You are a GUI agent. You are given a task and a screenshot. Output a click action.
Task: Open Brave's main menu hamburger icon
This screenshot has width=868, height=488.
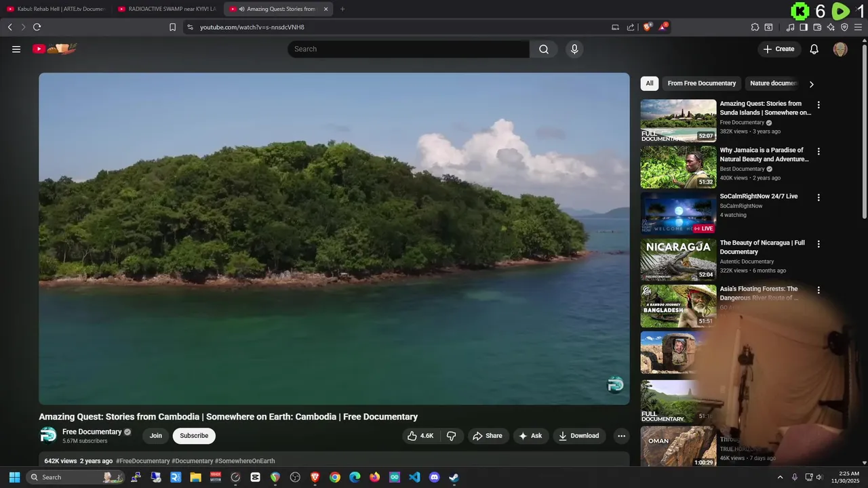pyautogui.click(x=859, y=27)
